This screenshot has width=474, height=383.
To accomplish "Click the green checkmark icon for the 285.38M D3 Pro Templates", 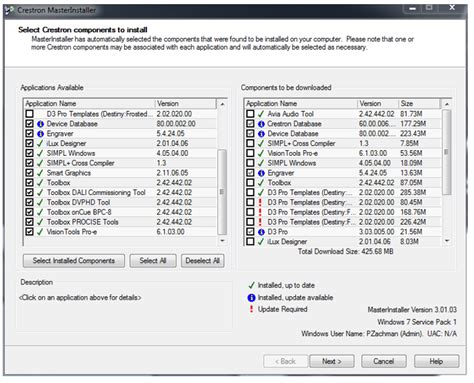I will pyautogui.click(x=261, y=193).
